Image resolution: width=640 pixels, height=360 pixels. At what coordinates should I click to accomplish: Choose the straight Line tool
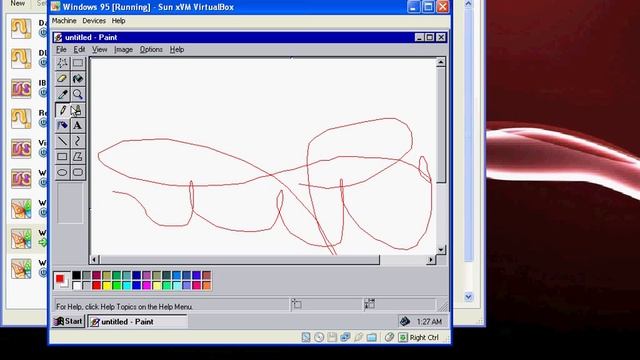click(x=62, y=141)
